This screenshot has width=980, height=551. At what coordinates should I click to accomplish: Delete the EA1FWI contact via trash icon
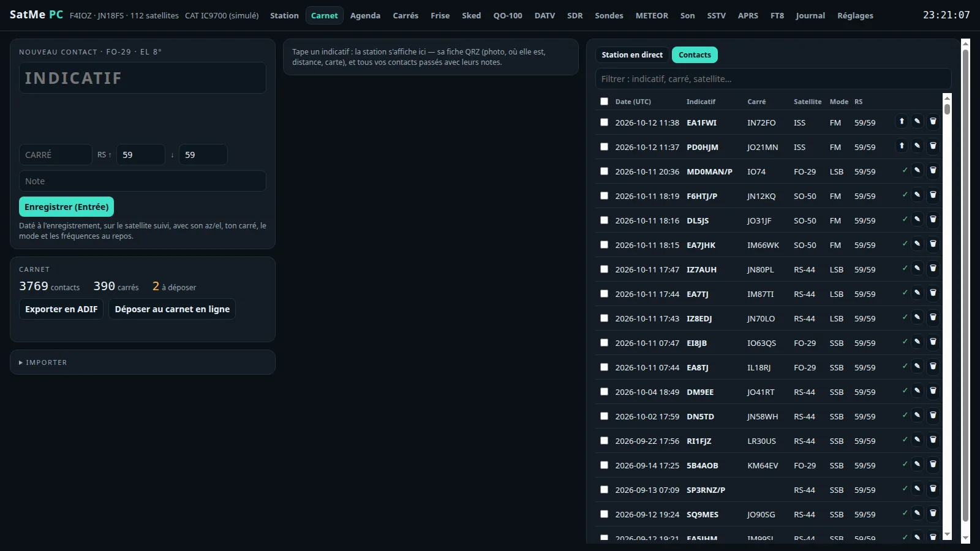click(x=933, y=121)
